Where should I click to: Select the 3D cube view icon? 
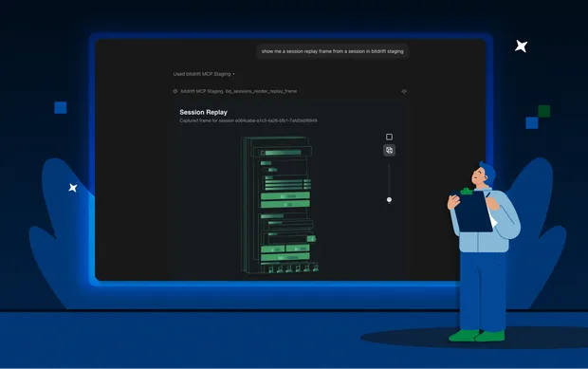389,151
